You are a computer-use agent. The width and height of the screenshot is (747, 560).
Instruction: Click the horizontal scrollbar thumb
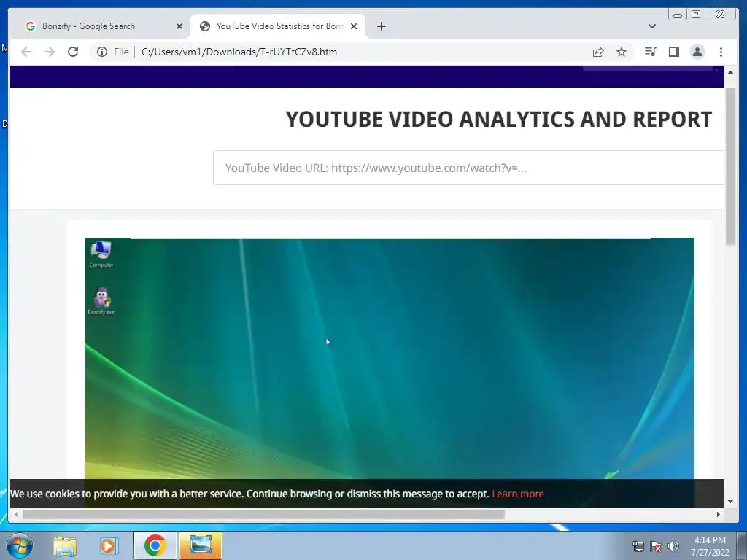[263, 514]
